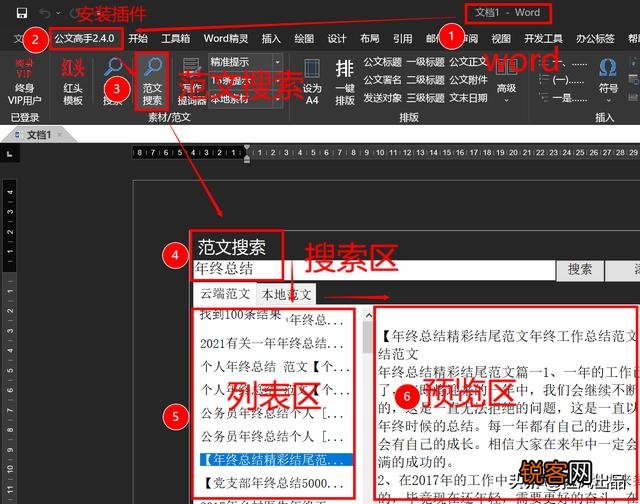Switch to the 绘图 ribbon tab
Image resolution: width=640 pixels, height=504 pixels.
(304, 39)
